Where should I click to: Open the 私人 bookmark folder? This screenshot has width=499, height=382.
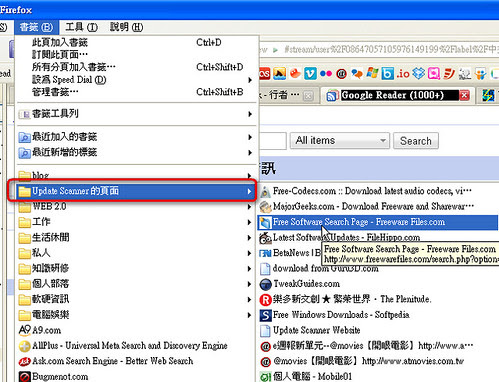pyautogui.click(x=137, y=253)
